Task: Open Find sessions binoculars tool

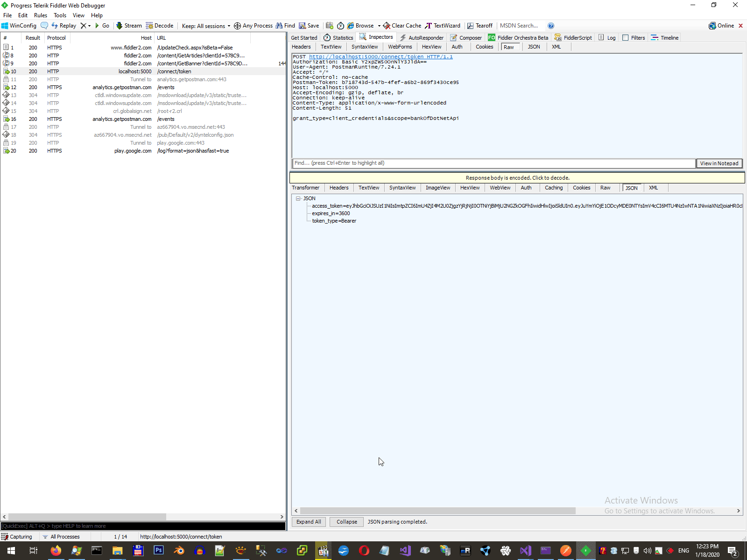Action: tap(285, 26)
